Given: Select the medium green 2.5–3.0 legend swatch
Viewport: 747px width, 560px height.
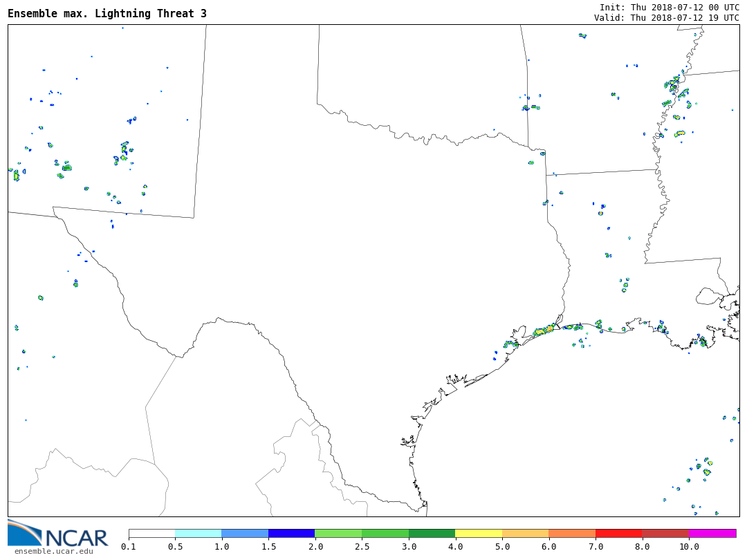Looking at the screenshot, I should [x=385, y=533].
